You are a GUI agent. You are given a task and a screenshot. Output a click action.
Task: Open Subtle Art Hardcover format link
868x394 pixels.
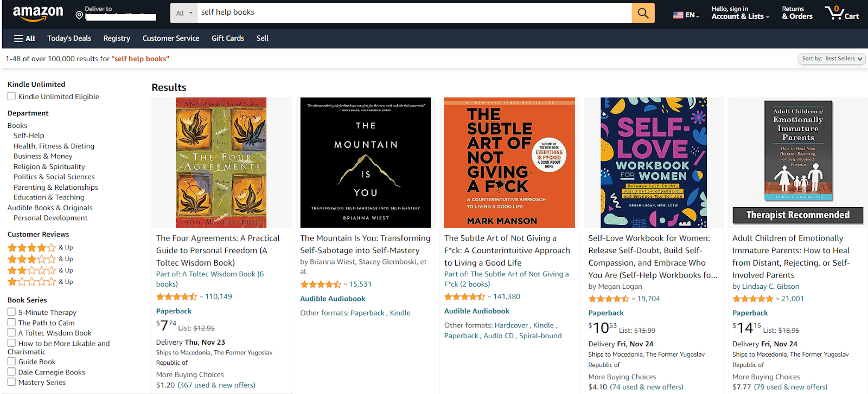point(511,326)
